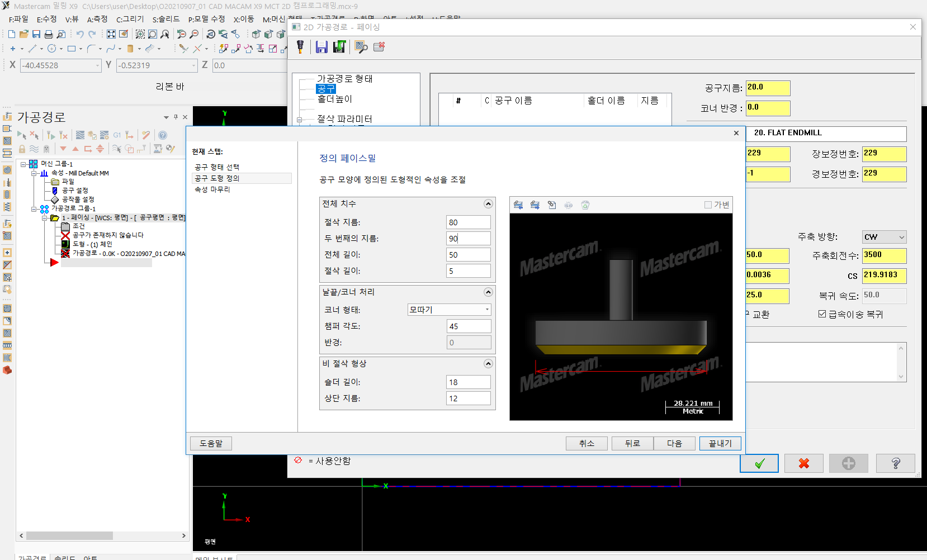
Task: Collapse the 1 - 페이싱 operation node
Action: pyautogui.click(x=45, y=218)
